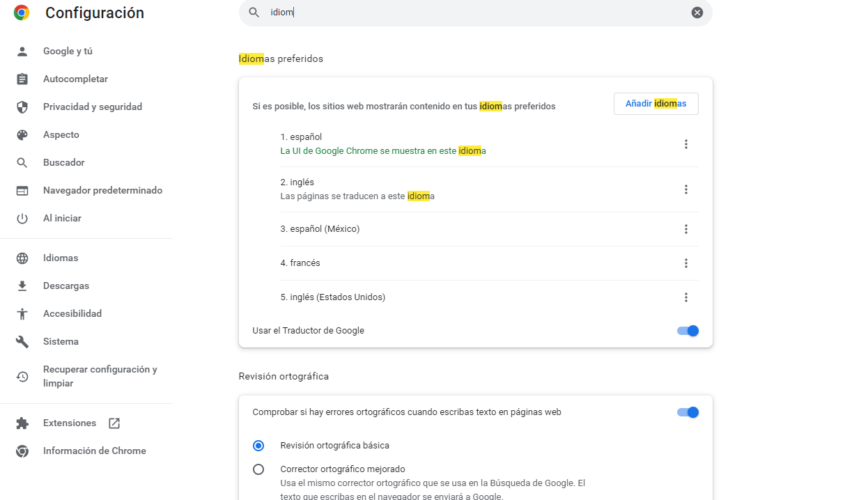Click the Descargas download icon

[22, 286]
